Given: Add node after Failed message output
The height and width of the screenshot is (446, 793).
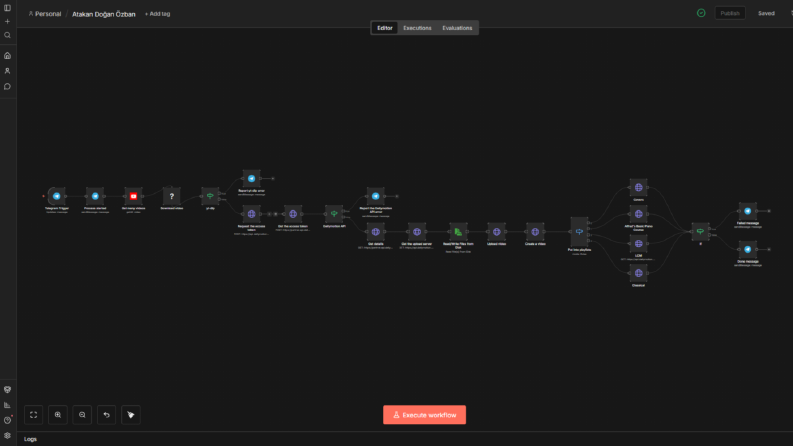Looking at the screenshot, I should tap(769, 211).
